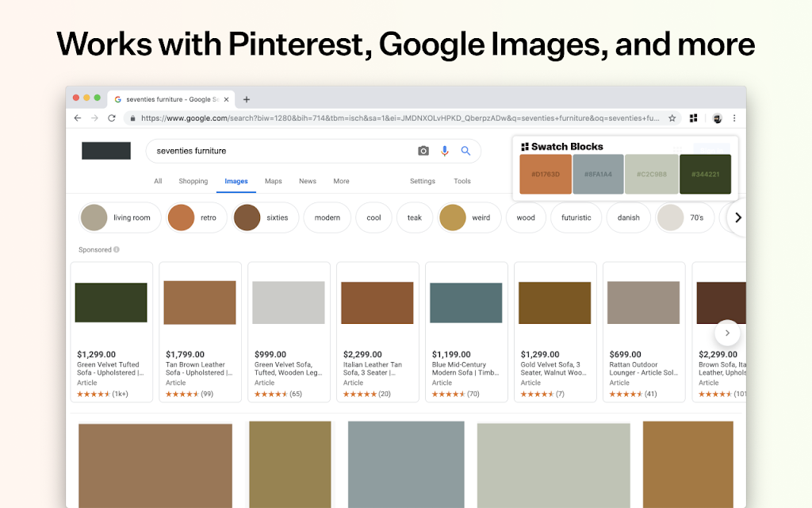
Task: Select the sixties filter chip
Action: [265, 217]
